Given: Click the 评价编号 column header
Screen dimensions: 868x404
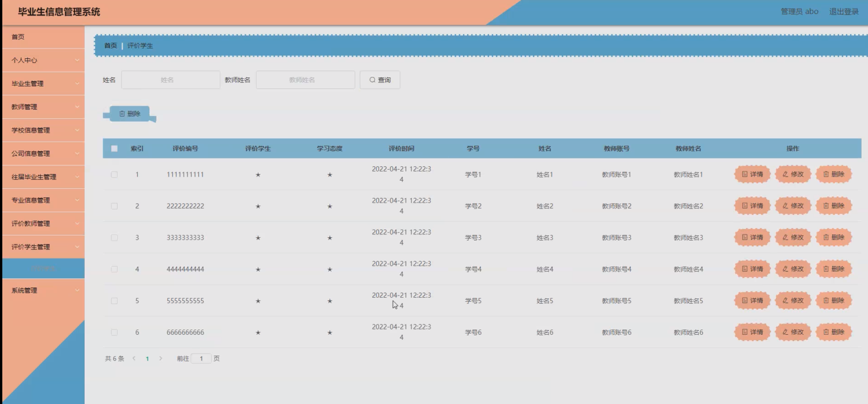Looking at the screenshot, I should [x=185, y=148].
